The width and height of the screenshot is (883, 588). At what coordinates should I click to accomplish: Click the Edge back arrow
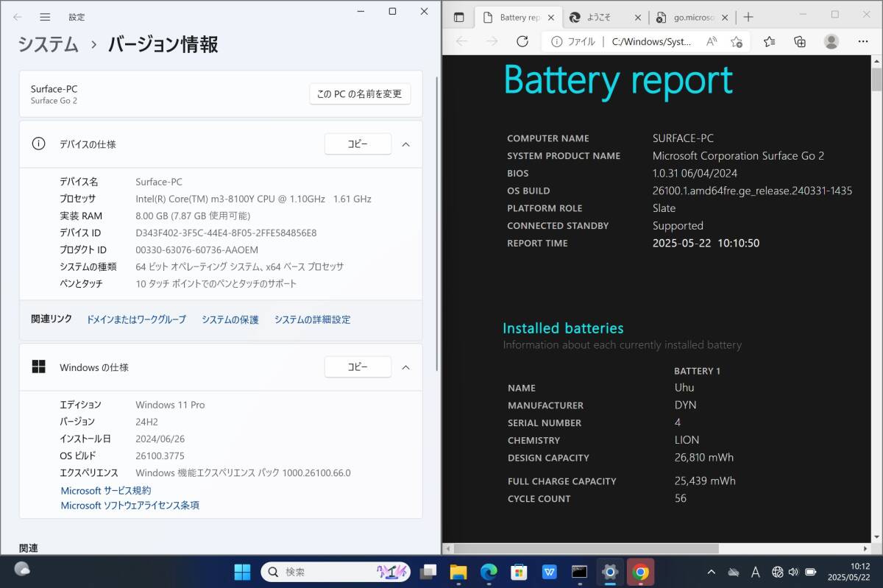click(x=461, y=41)
